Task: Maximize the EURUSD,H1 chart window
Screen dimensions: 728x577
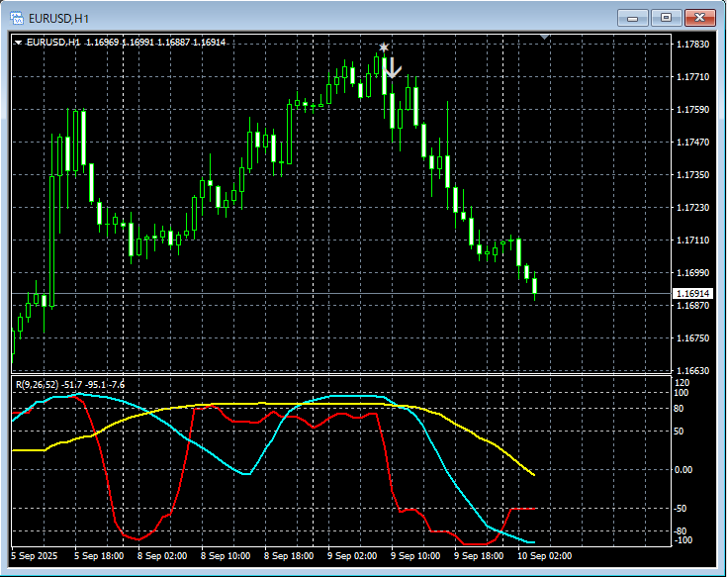Action: click(666, 17)
